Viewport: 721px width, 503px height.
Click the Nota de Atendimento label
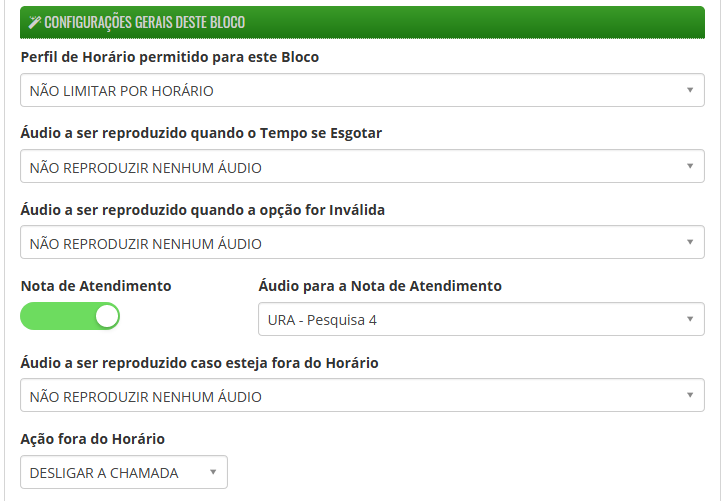coord(96,286)
